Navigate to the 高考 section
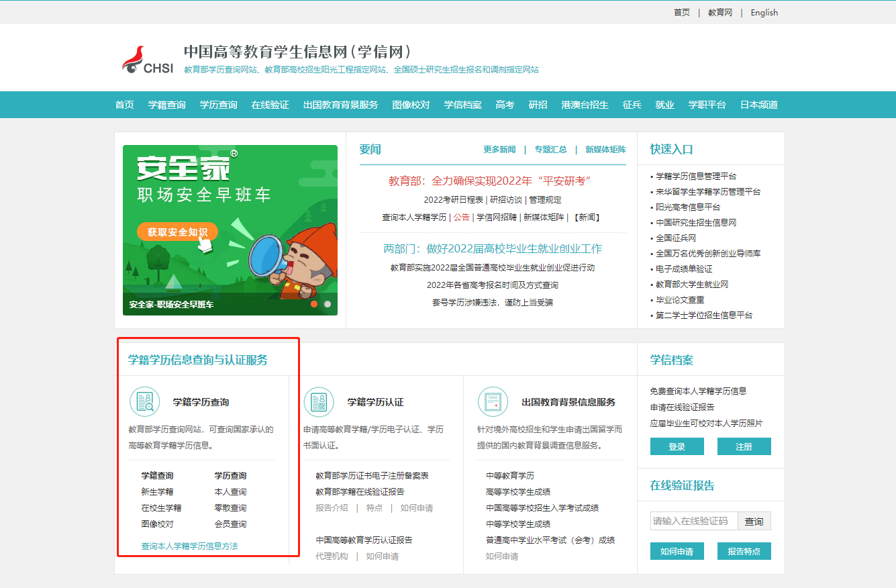This screenshot has height=588, width=896. coord(505,105)
